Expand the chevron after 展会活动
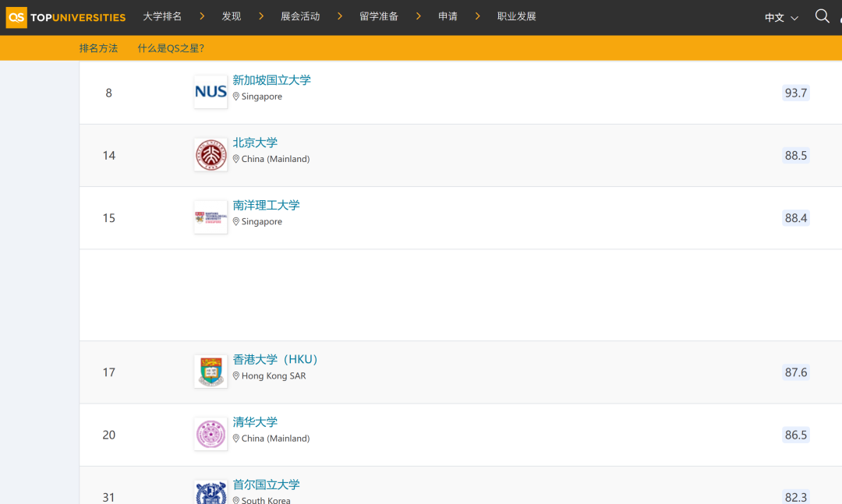842x504 pixels. 339,16
